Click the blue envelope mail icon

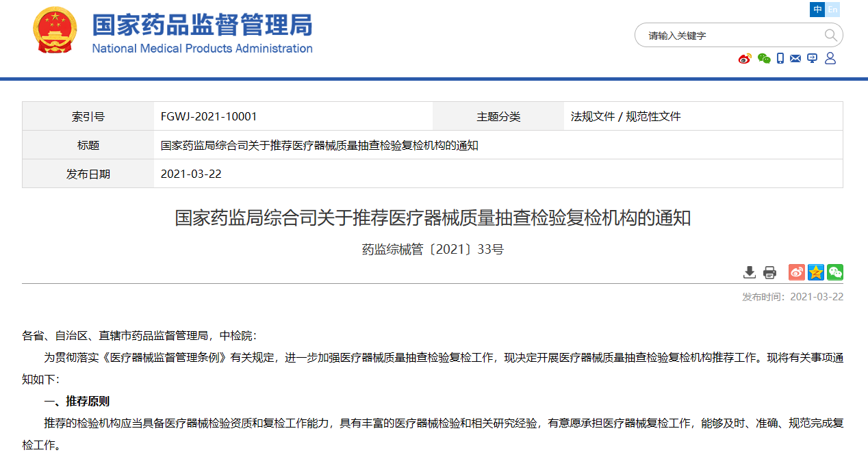pyautogui.click(x=795, y=59)
